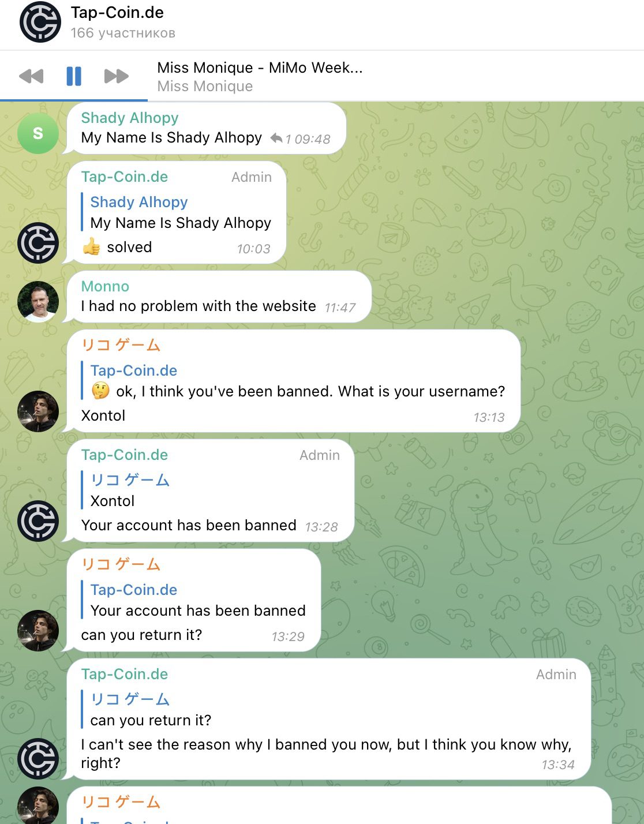Open Tap-Coin.de group avatar in header
This screenshot has height=824, width=644.
[40, 23]
